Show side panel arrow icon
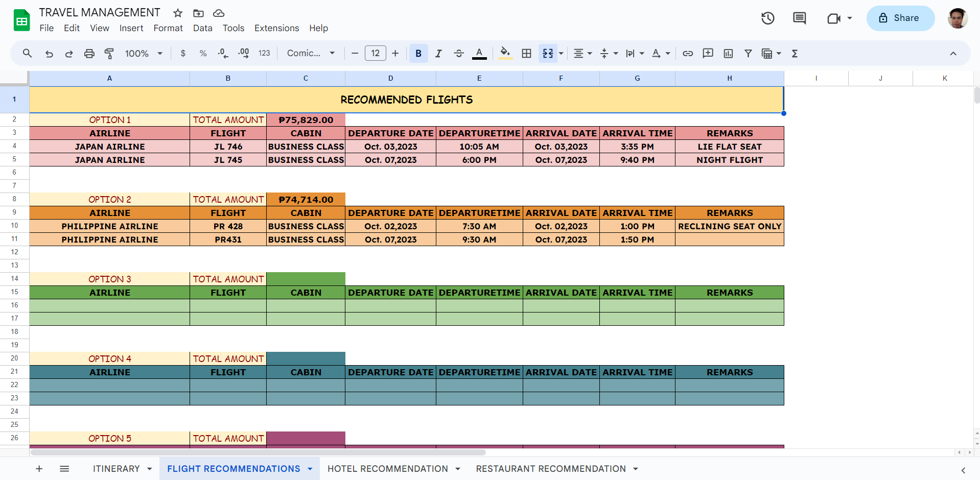Viewport: 980px width, 480px height. [963, 470]
